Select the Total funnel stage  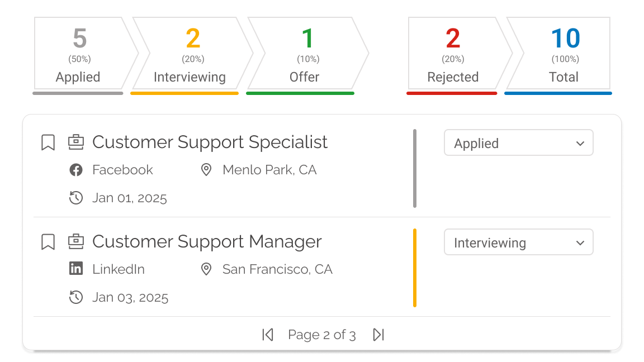[x=564, y=53]
